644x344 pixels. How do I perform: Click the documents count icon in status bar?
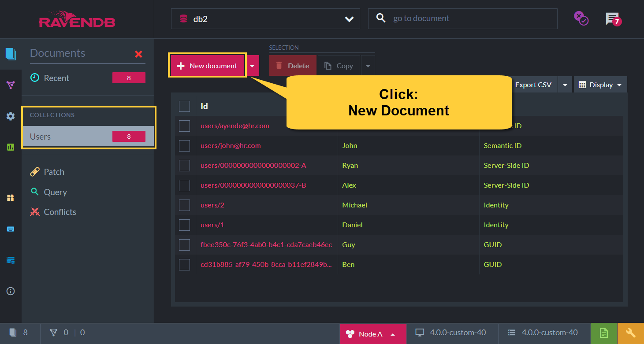point(13,333)
